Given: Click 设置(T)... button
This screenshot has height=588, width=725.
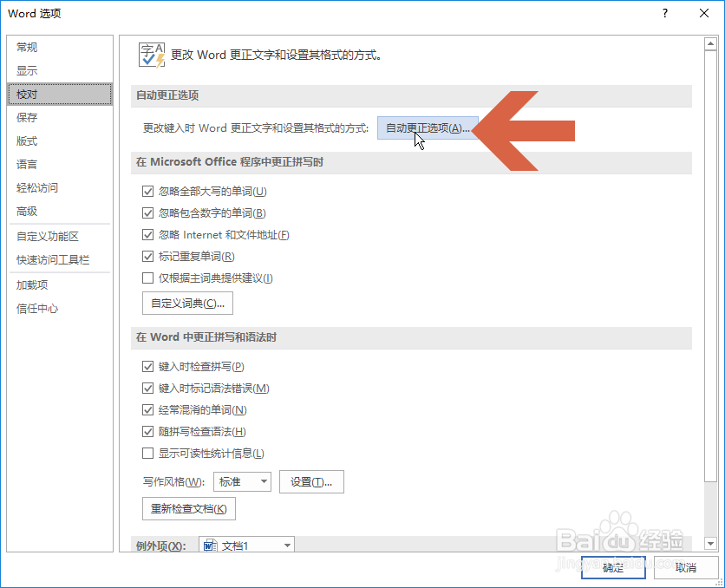Looking at the screenshot, I should (x=311, y=482).
